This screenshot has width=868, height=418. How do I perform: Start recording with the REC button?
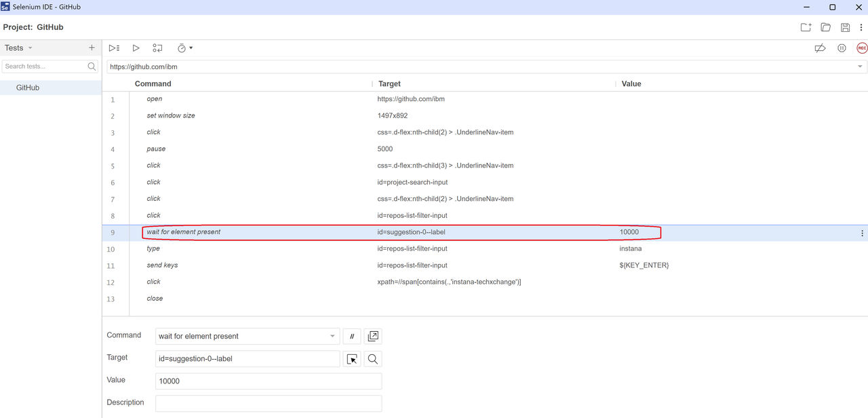click(862, 48)
